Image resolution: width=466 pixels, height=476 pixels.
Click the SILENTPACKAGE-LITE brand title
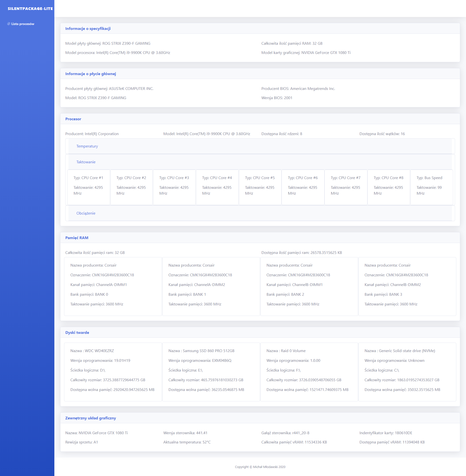point(30,9)
